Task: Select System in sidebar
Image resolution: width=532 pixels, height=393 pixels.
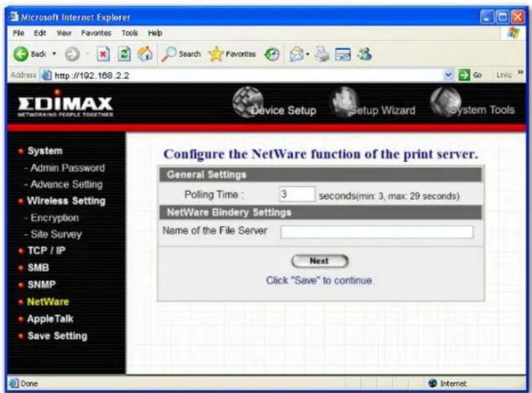Action: 45,151
